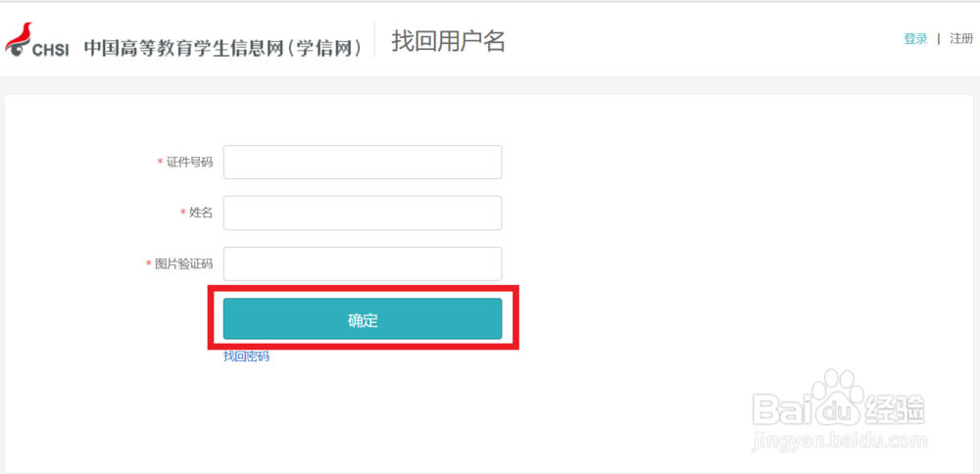The image size is (980, 474).
Task: Click the CHSI red bird logo emblem
Action: click(18, 39)
